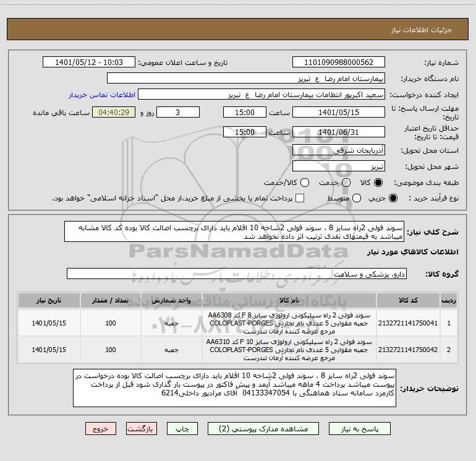Click the نام کالا column header

[x=289, y=301]
